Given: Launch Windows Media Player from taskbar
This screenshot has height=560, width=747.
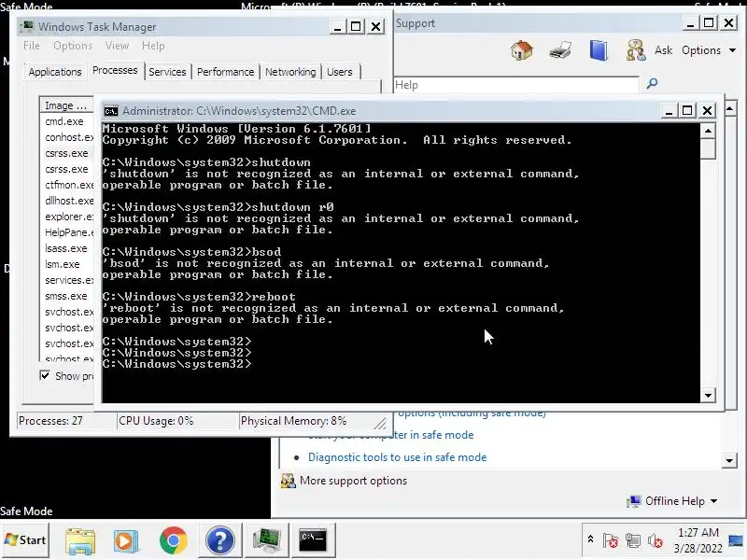Looking at the screenshot, I should (126, 540).
